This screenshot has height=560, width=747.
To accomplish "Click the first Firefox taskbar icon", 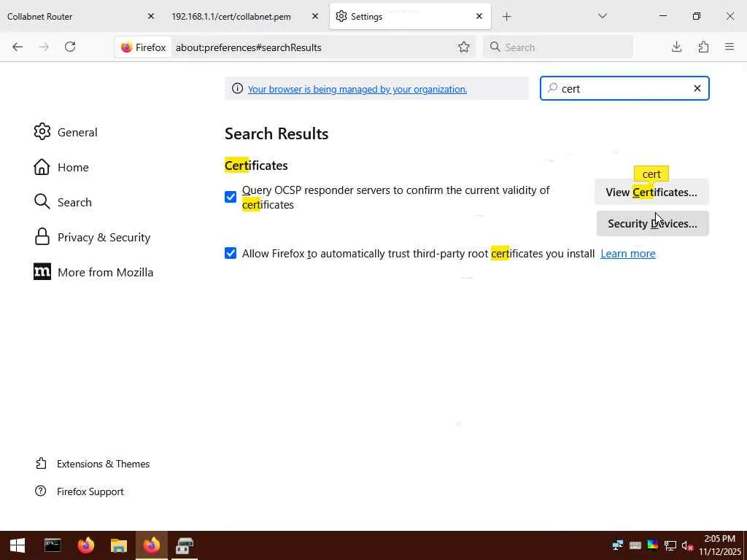I will coord(86,545).
